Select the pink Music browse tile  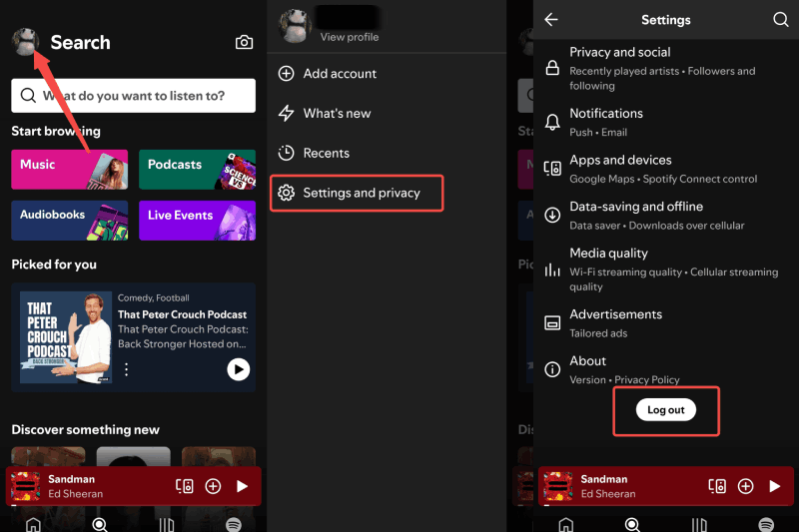pos(69,170)
